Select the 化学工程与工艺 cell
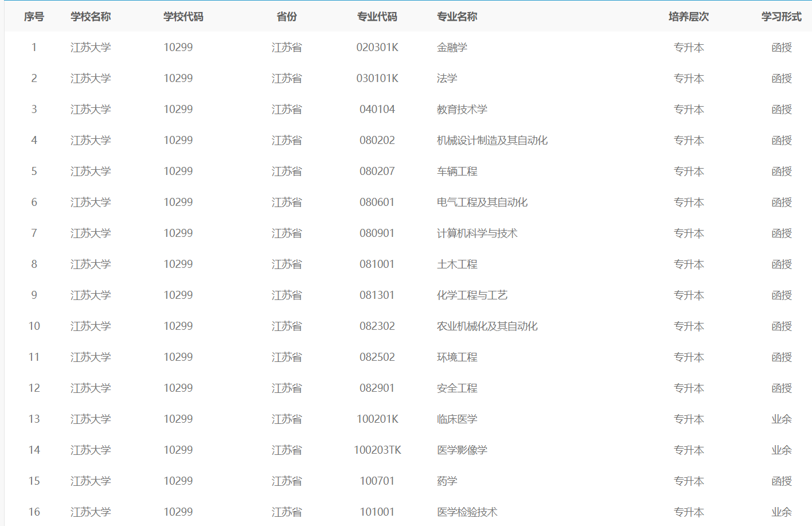Image resolution: width=812 pixels, height=526 pixels. 472,295
